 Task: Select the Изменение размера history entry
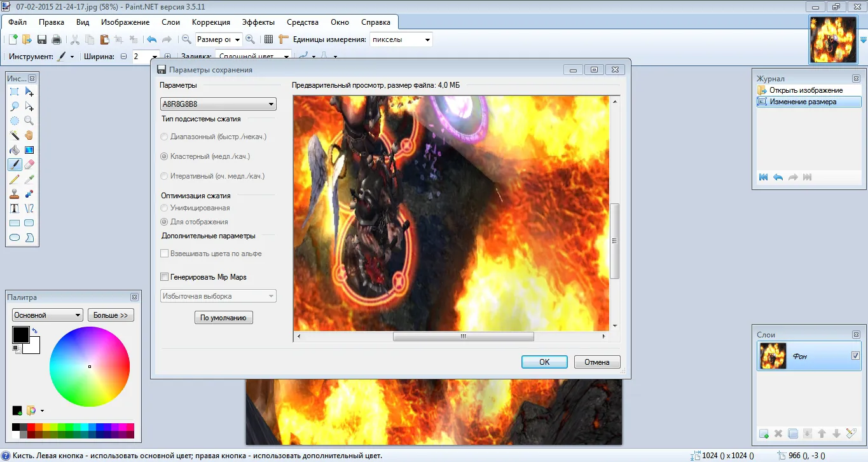[x=808, y=102]
